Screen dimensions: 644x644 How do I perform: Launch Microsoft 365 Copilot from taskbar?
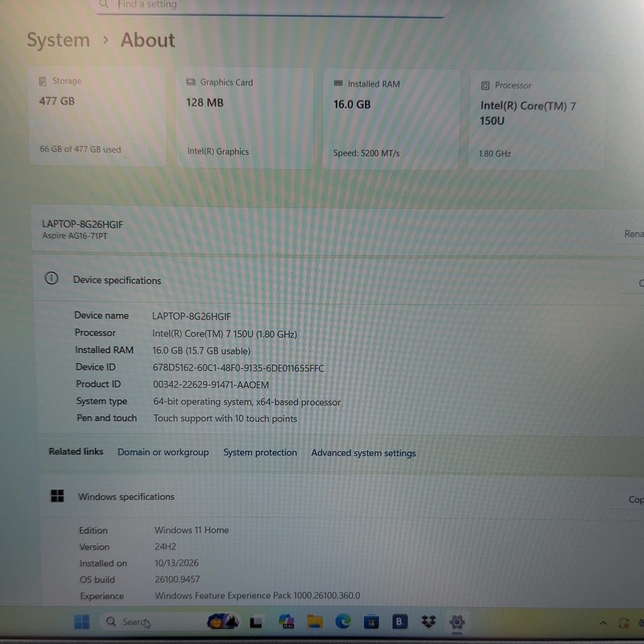pos(286,621)
